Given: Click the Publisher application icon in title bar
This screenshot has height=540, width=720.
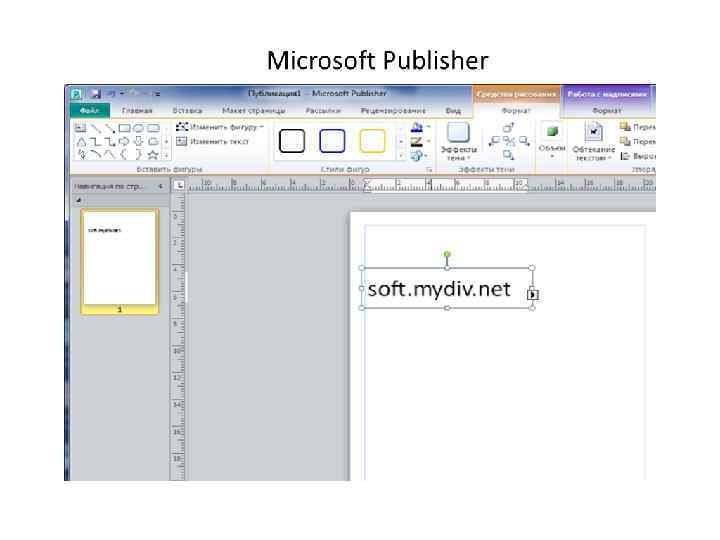Looking at the screenshot, I should coord(77,94).
